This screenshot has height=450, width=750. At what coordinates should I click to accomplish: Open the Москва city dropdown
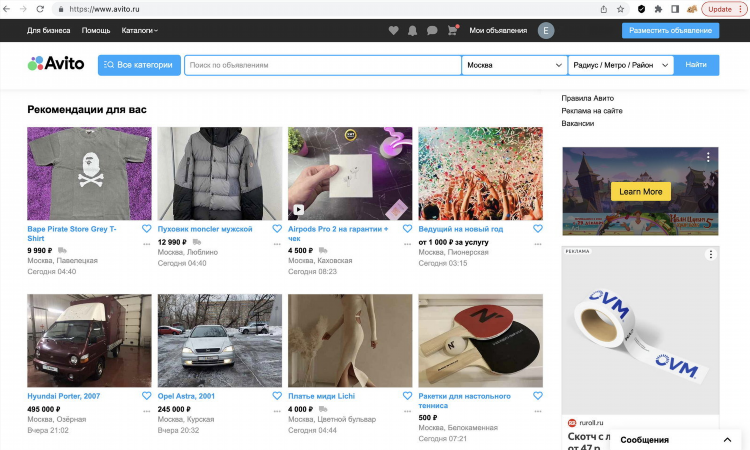click(x=514, y=65)
